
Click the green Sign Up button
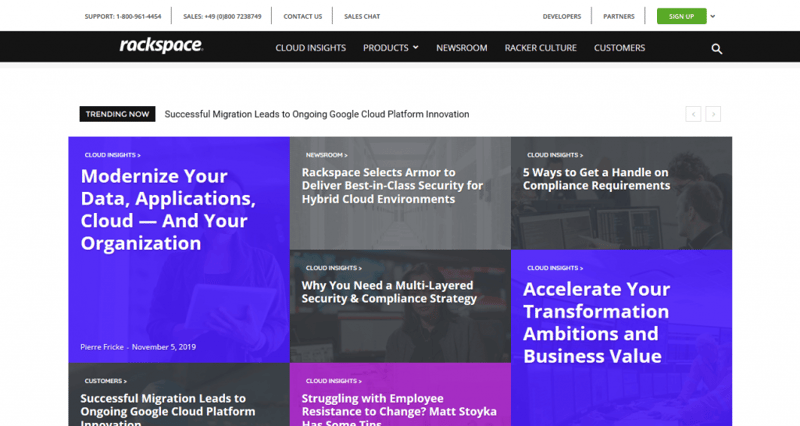click(x=681, y=16)
